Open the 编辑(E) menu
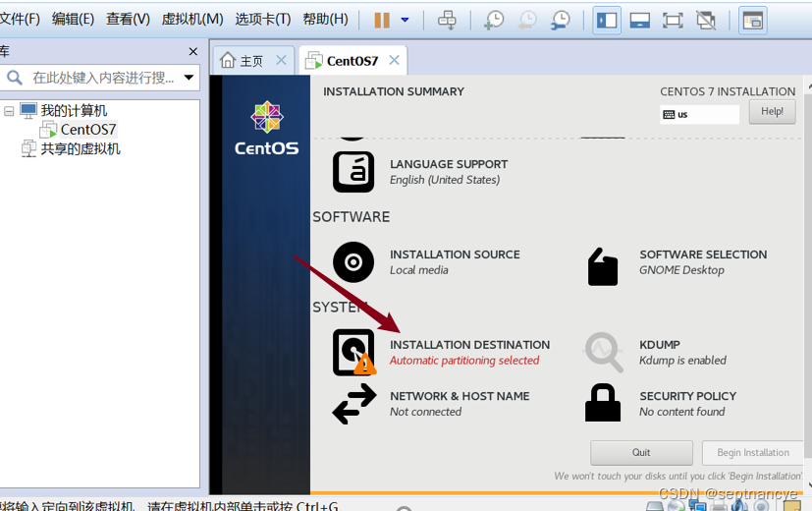This screenshot has height=511, width=812. pyautogui.click(x=73, y=20)
